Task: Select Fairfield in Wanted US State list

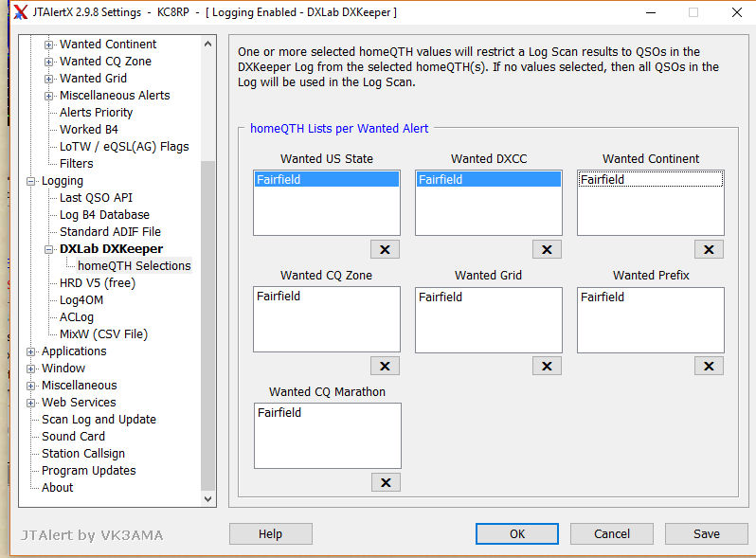Action: [x=327, y=179]
